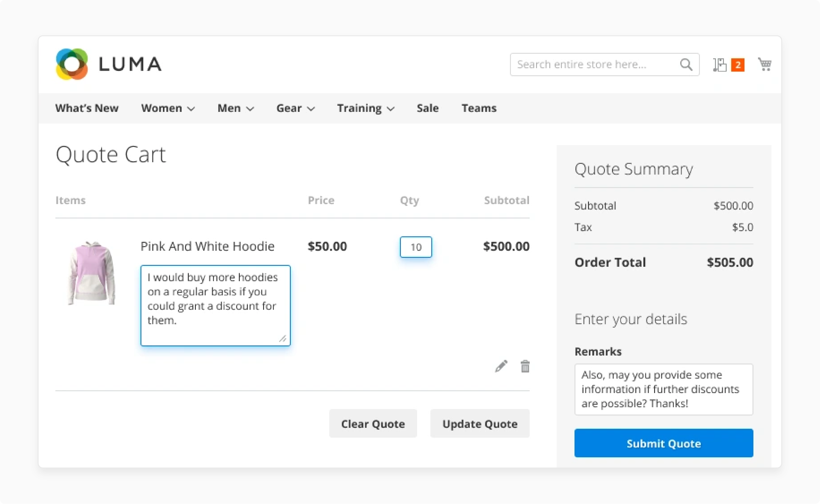Click the search magnifier icon
Screen dimensions: 820x504
[686, 64]
